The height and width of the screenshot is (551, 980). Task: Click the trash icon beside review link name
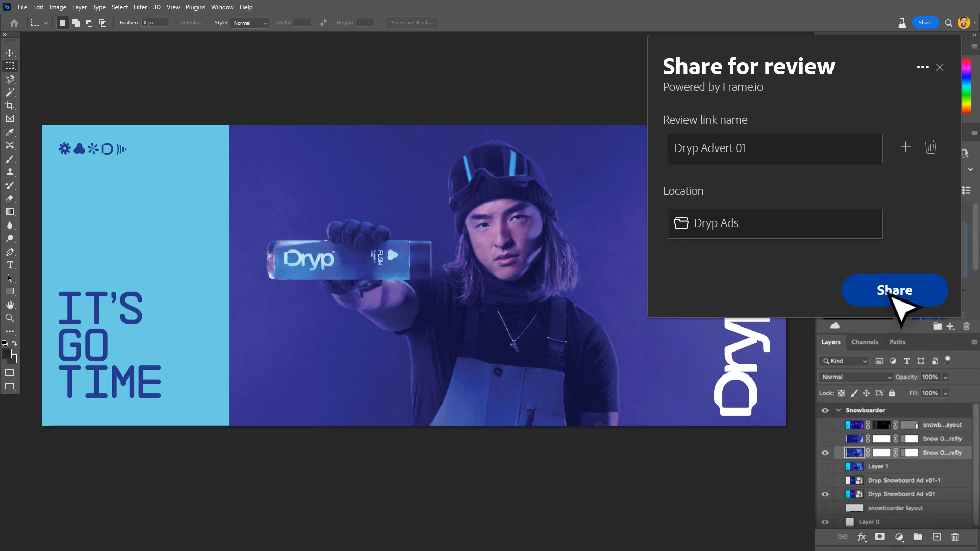930,147
